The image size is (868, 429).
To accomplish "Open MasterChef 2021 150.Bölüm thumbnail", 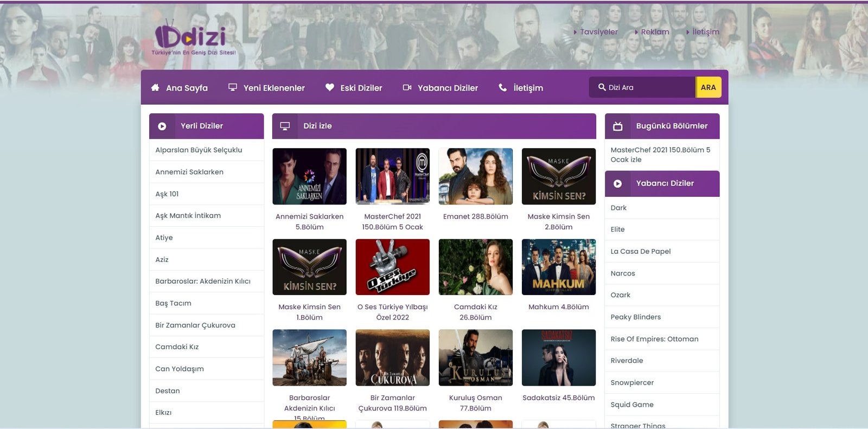I will [392, 176].
